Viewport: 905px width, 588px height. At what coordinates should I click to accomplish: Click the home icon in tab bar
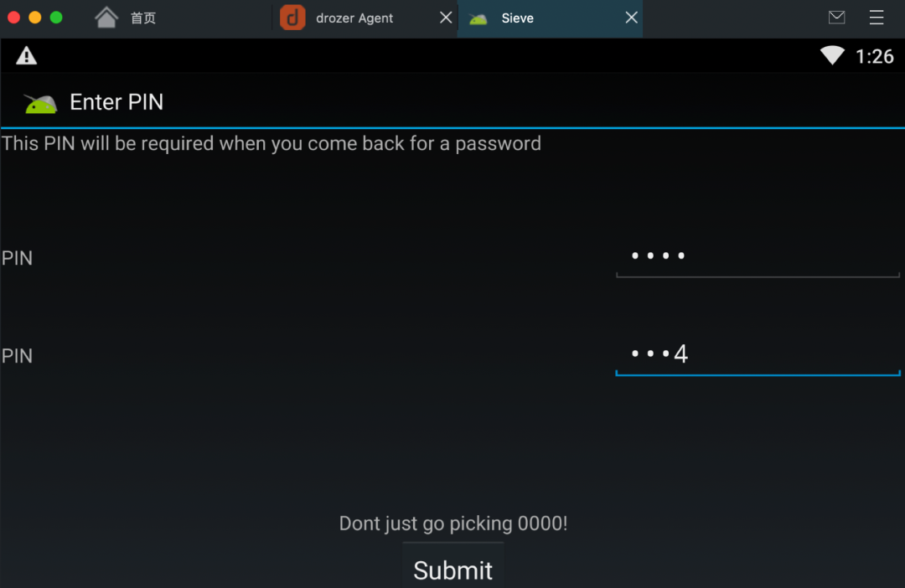[106, 18]
